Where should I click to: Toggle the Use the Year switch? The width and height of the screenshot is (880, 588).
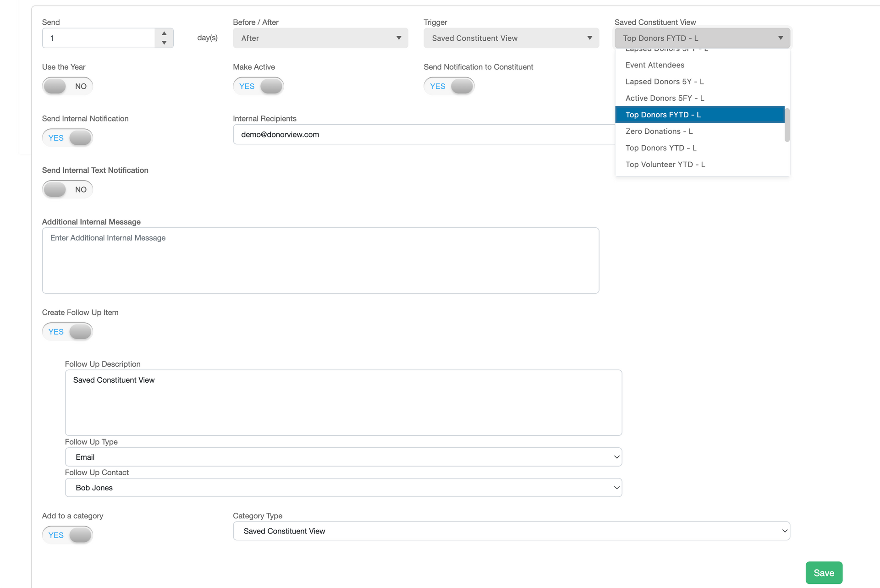67,86
